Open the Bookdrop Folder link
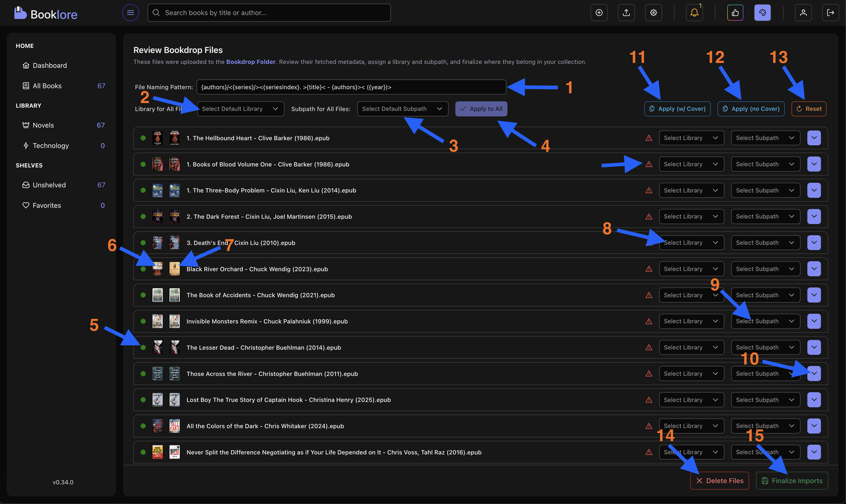The height and width of the screenshot is (504, 846). (251, 61)
